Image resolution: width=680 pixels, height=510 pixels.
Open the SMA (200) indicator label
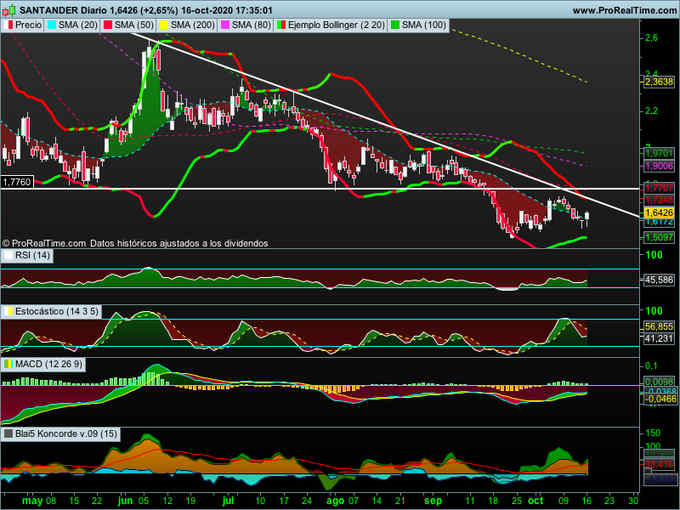tap(193, 25)
